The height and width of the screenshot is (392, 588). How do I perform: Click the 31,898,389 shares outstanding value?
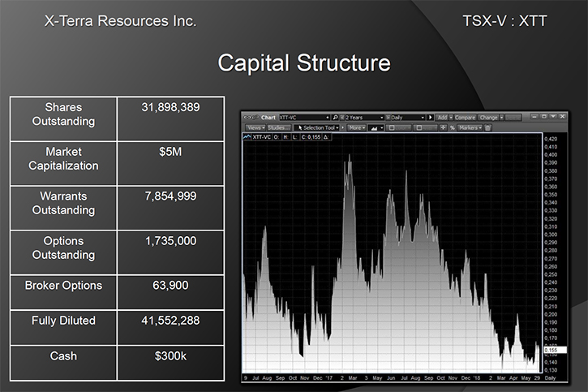(x=170, y=107)
